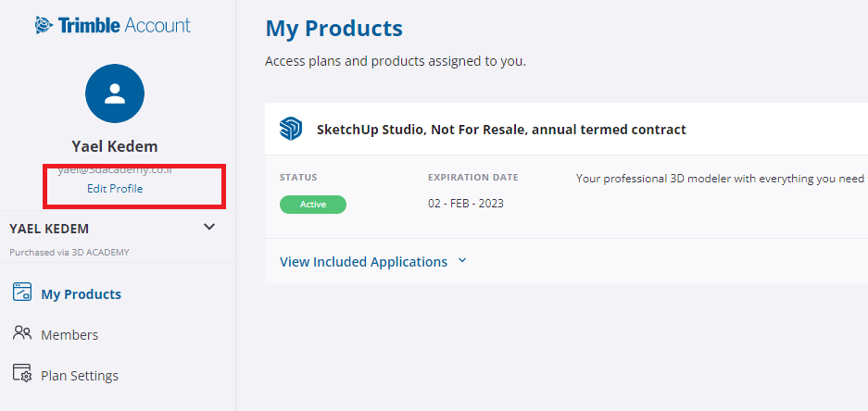
Task: Click the Trimble globe logo icon
Action: tap(44, 25)
